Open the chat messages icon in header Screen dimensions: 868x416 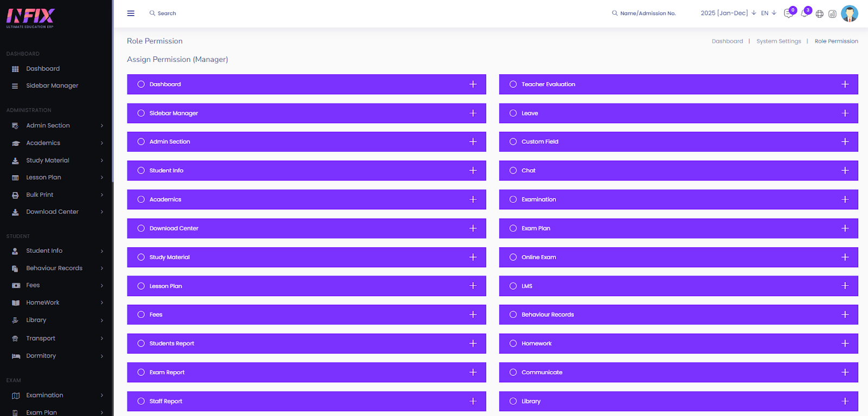[788, 14]
